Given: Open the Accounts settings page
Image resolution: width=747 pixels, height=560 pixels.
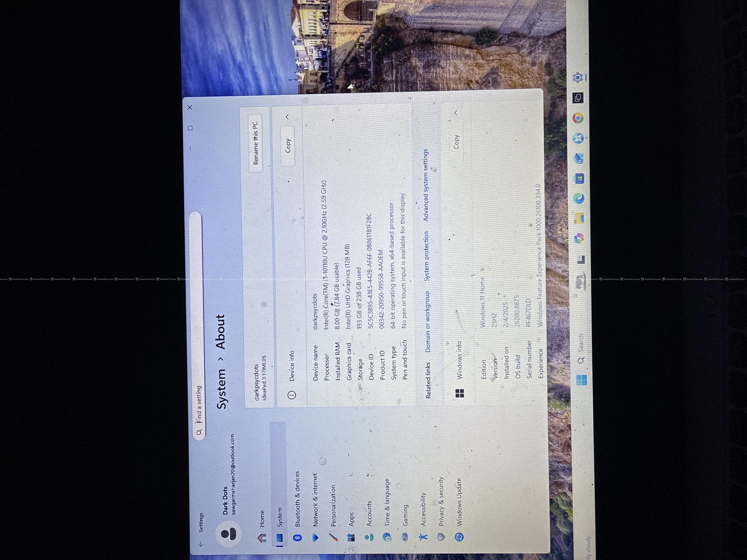Looking at the screenshot, I should [369, 521].
